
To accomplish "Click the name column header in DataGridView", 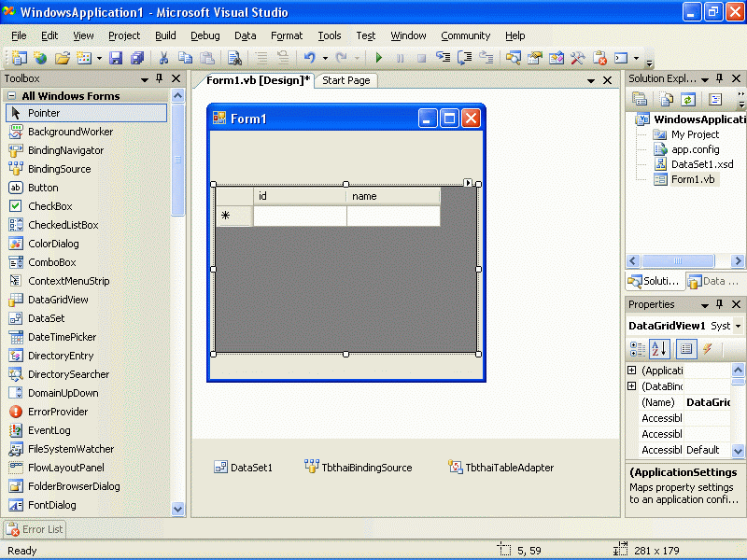I will [393, 196].
